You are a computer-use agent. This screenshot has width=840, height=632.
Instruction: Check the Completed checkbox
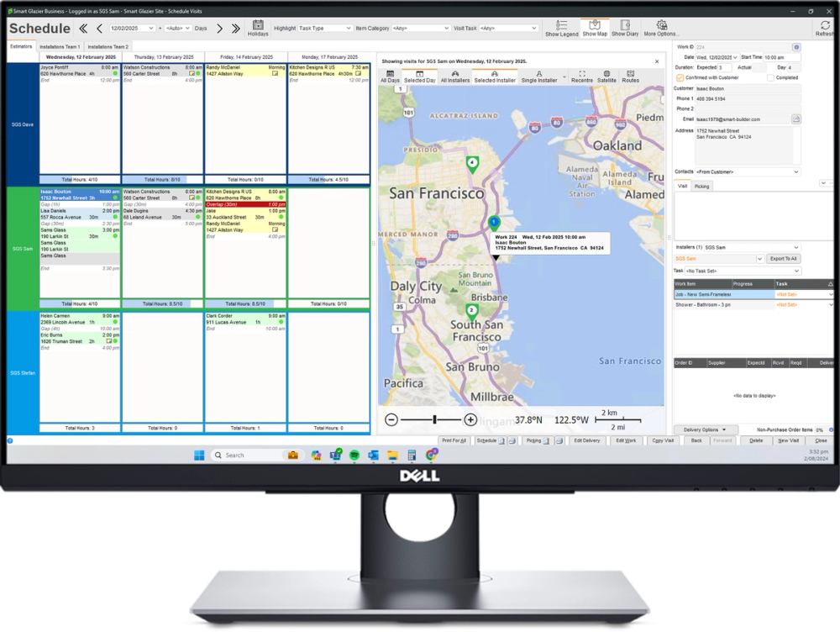[x=770, y=78]
